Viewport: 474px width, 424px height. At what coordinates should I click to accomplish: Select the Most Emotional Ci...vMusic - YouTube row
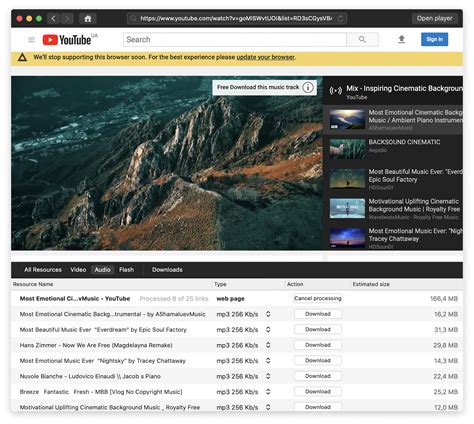[237, 299]
